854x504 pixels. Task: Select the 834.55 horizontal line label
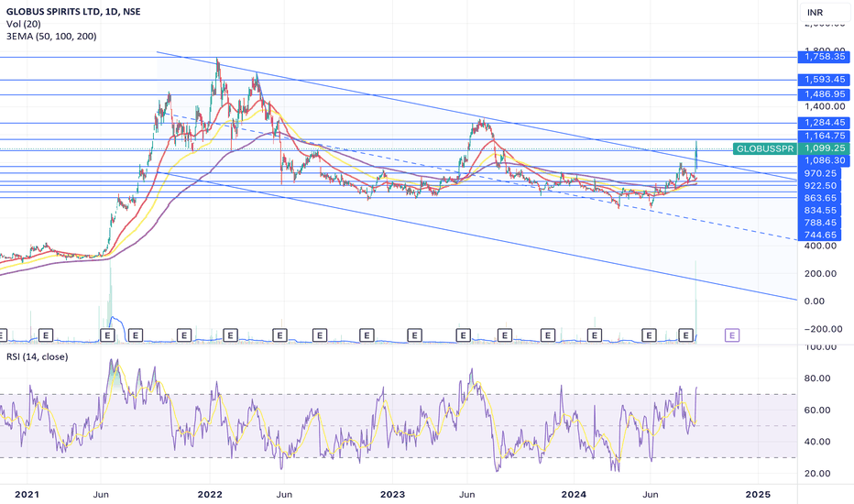pos(820,211)
